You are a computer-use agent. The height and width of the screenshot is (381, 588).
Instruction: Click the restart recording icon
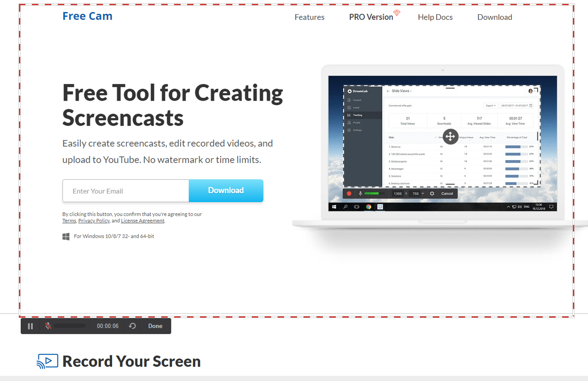click(x=132, y=325)
